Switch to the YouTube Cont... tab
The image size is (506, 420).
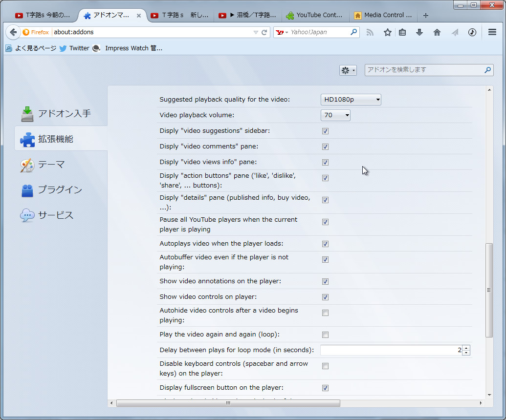click(x=315, y=15)
